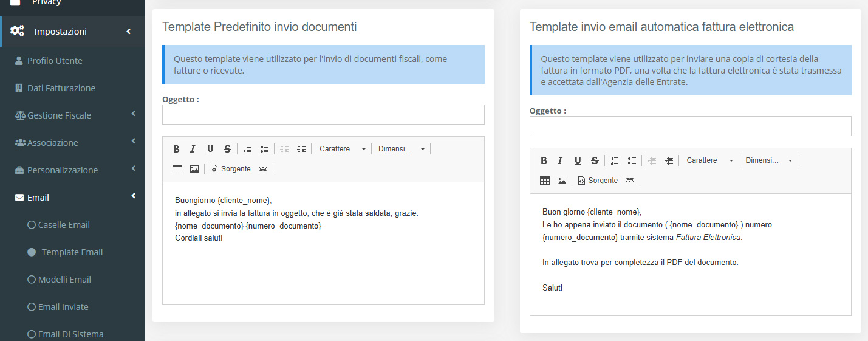Insert link in the left template editor
The width and height of the screenshot is (868, 341).
click(x=263, y=169)
